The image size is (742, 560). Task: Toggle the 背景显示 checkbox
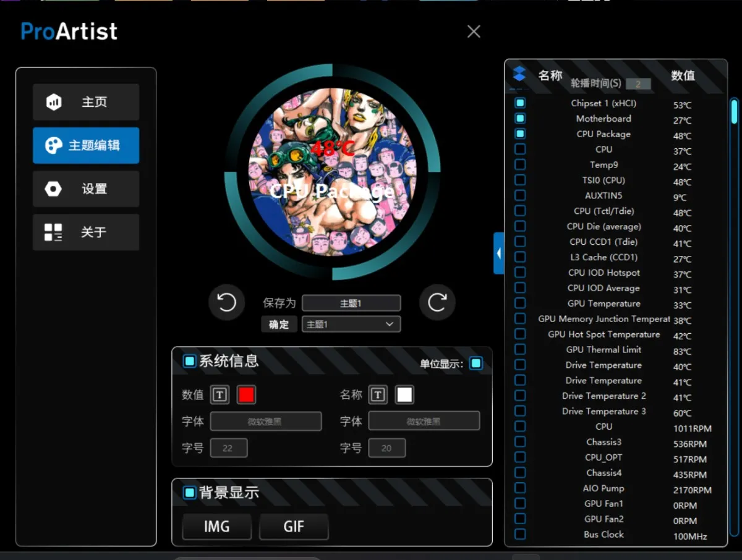tap(190, 493)
